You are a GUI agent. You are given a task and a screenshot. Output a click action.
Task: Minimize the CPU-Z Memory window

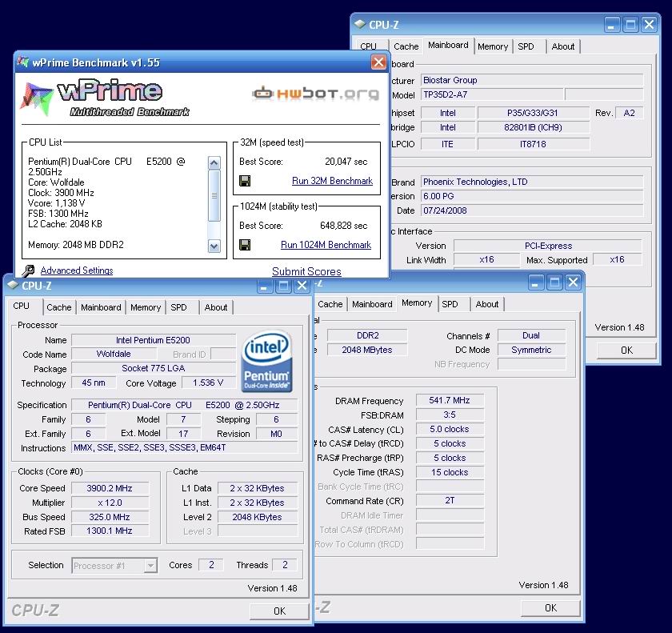[x=535, y=282]
